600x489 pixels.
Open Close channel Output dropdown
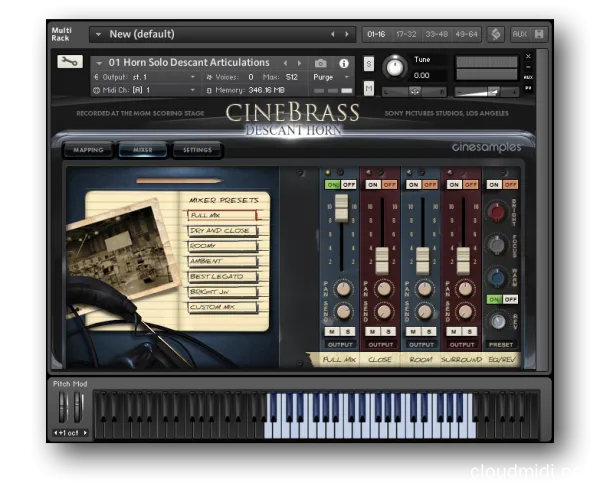click(x=381, y=344)
